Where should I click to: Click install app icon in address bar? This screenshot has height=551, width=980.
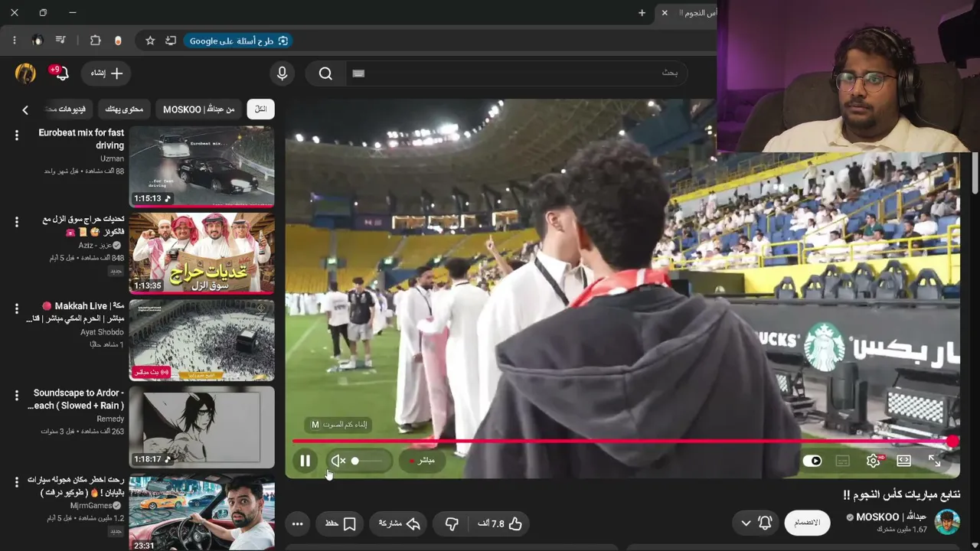click(x=170, y=41)
